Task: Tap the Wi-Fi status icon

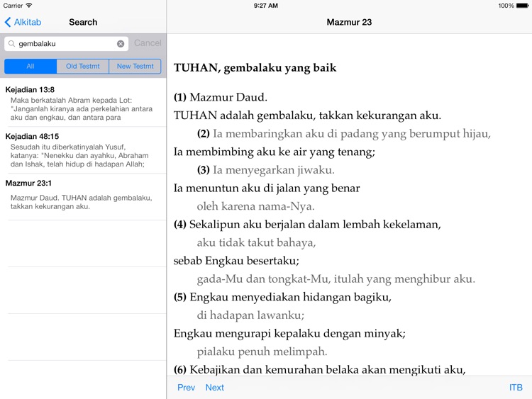Action: [x=29, y=6]
